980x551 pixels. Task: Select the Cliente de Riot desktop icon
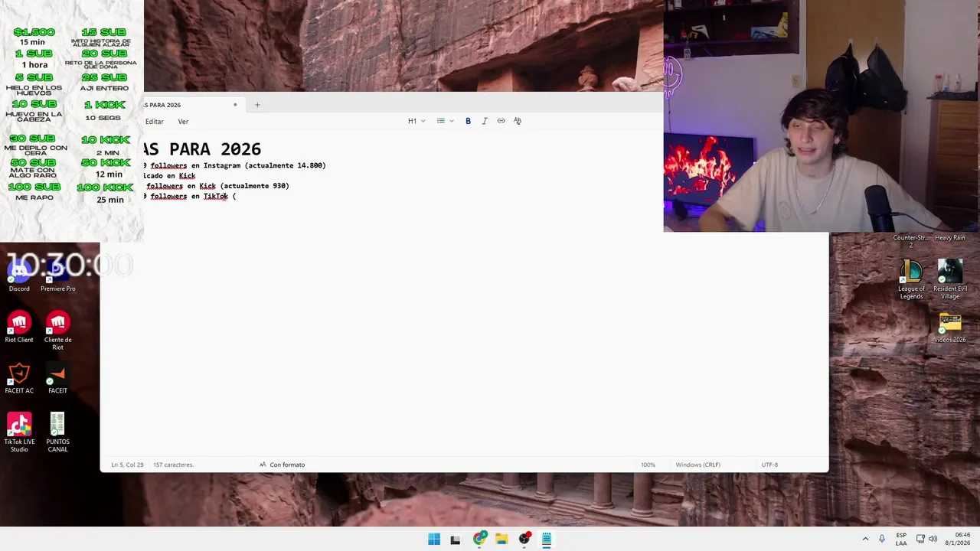click(58, 331)
